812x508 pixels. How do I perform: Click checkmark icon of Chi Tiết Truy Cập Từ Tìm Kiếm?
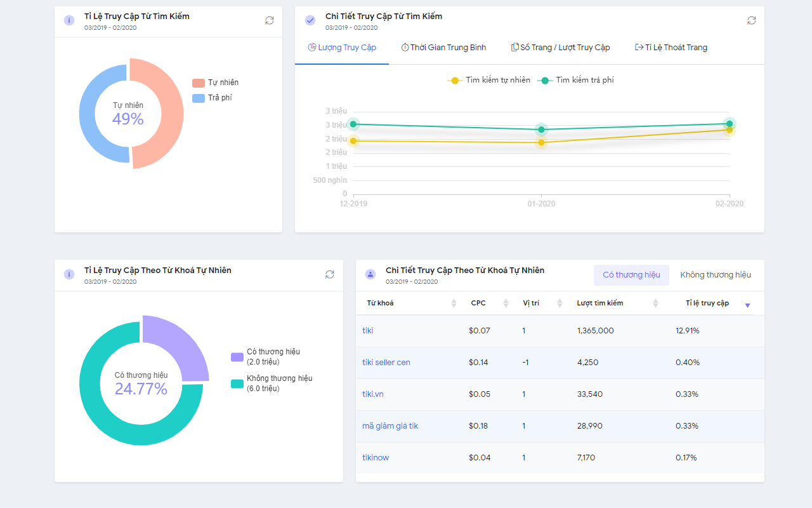(310, 20)
